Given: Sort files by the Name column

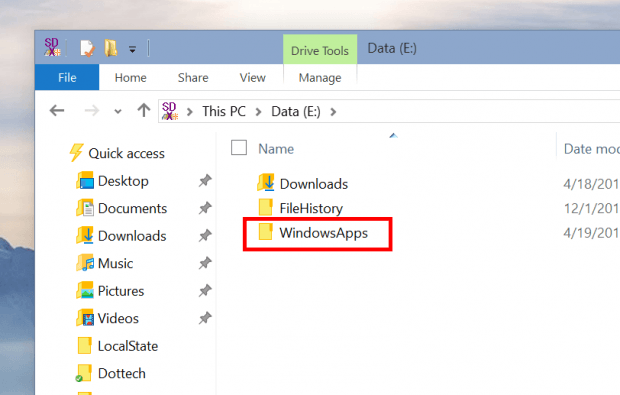Looking at the screenshot, I should pos(276,149).
